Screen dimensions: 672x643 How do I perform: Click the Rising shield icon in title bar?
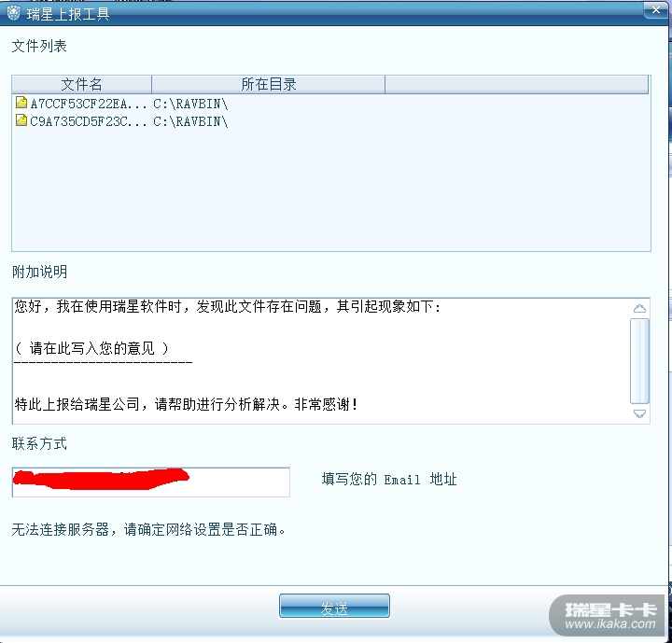[13, 13]
